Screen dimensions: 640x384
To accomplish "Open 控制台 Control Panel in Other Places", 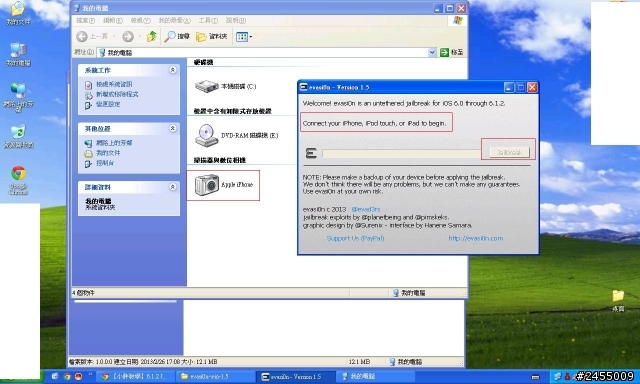I will coord(105,163).
